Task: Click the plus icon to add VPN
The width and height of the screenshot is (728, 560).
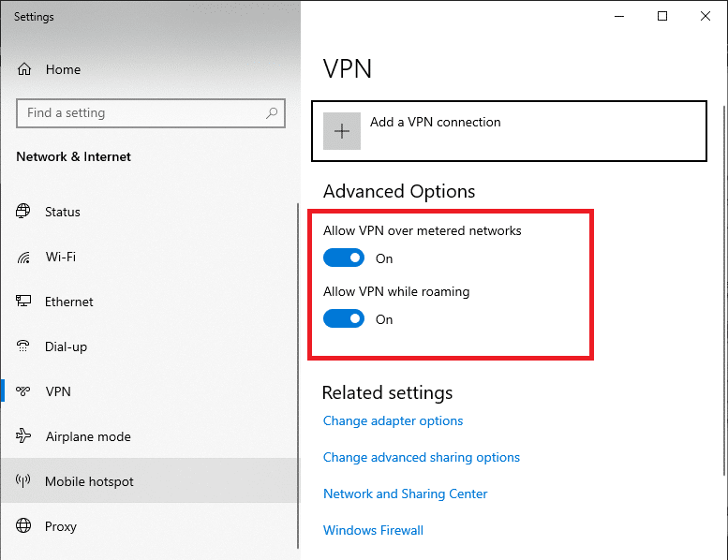Action: point(342,131)
